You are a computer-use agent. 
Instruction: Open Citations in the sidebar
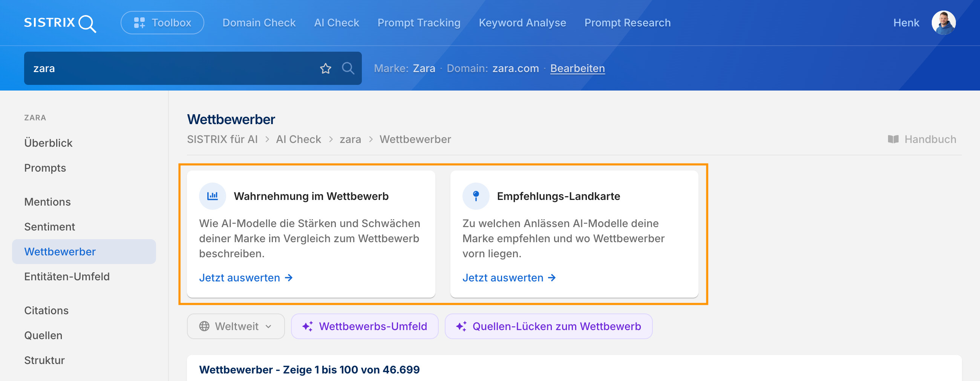(x=46, y=310)
